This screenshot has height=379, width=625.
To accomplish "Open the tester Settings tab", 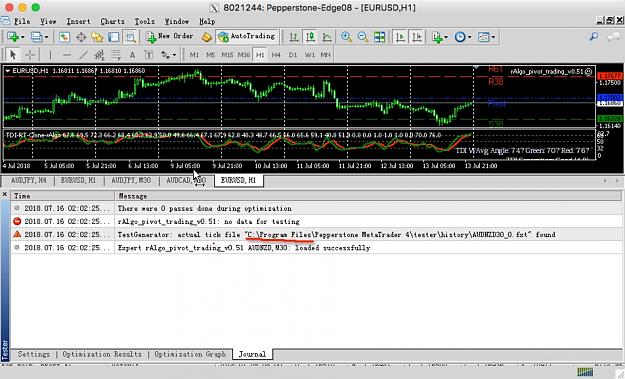I will [34, 354].
